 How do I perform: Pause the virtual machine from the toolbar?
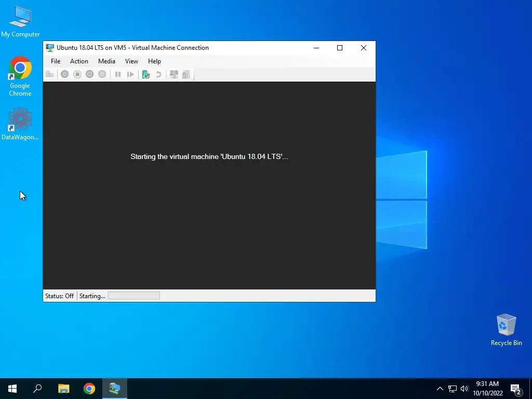[118, 74]
